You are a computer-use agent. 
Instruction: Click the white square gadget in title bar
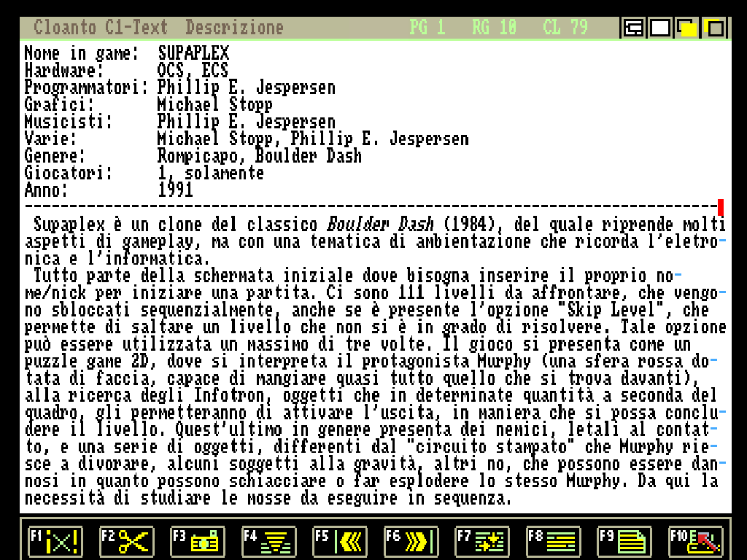[x=660, y=28]
